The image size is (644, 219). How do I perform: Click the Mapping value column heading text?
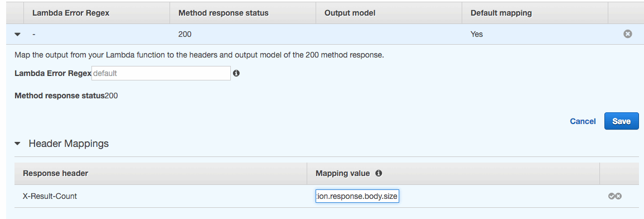pyautogui.click(x=343, y=173)
